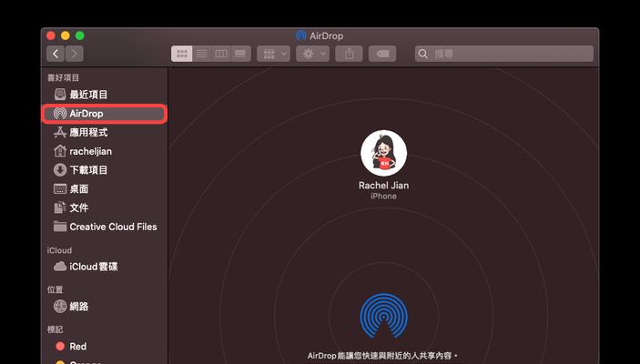The image size is (640, 364).
Task: Open 最近項目 in the sidebar
Action: pos(105,95)
